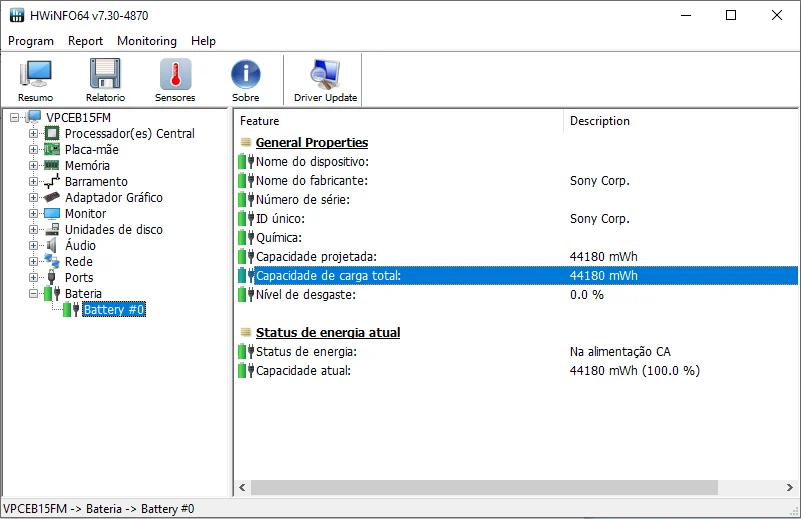Click the horizontal scrollbar thumb

click(x=484, y=487)
